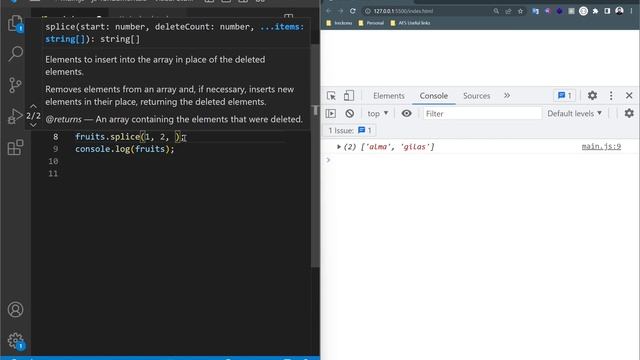Open the Default levels dropdown
This screenshot has height=360, width=640.
[574, 113]
